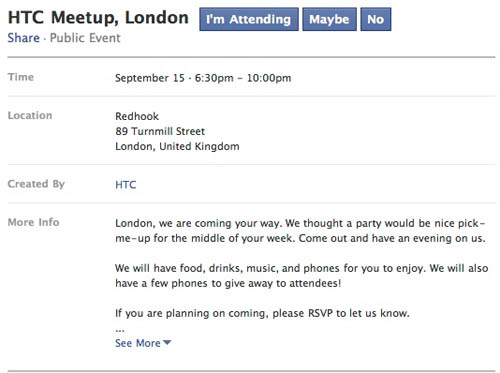500x373 pixels.
Task: Click the More Info field label
Action: 33,222
